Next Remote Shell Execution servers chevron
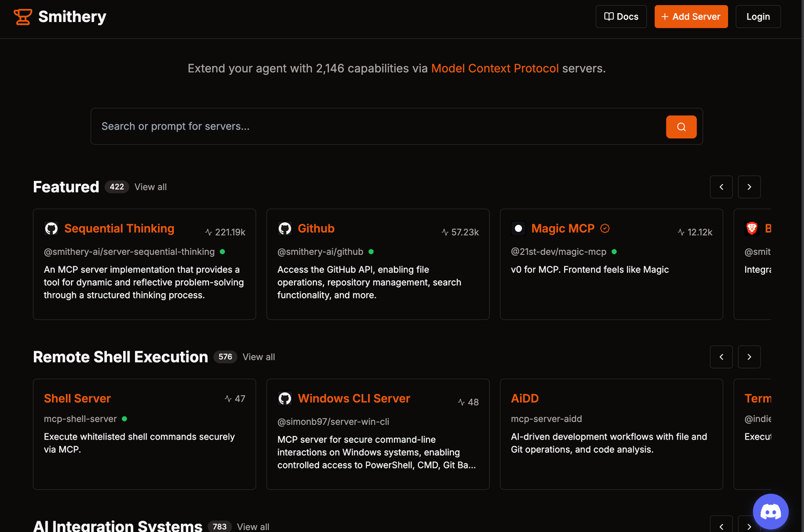The width and height of the screenshot is (804, 532). click(x=749, y=357)
